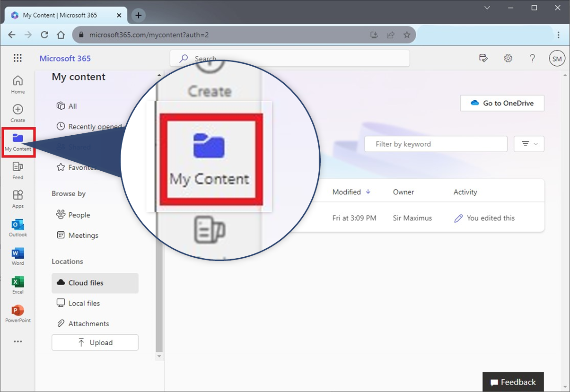Click the Filter by keyword field

(435, 144)
